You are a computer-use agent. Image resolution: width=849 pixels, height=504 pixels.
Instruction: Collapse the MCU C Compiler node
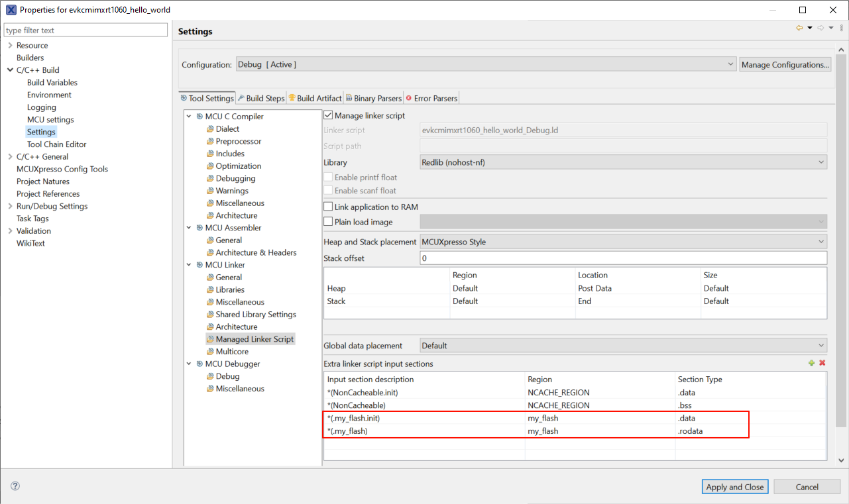click(x=190, y=117)
